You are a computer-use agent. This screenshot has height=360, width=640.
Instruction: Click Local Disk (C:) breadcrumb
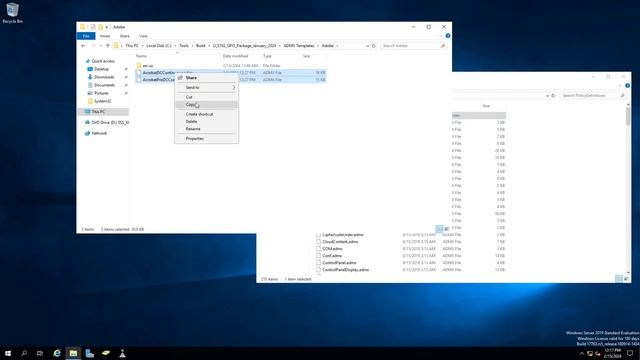coord(159,46)
